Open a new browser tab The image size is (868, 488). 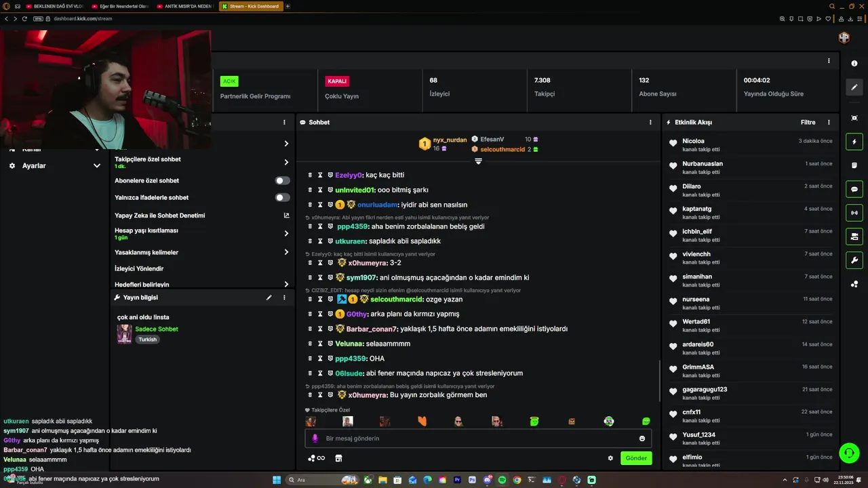288,6
